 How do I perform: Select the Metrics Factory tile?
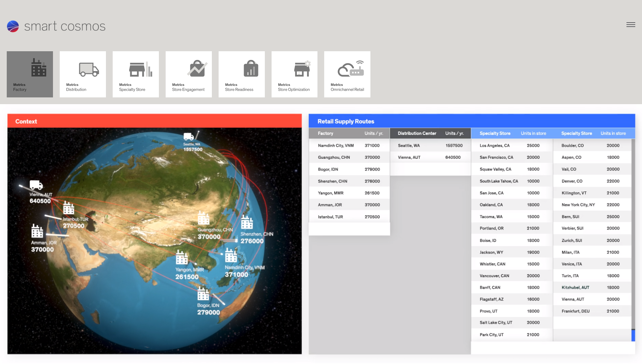point(30,74)
